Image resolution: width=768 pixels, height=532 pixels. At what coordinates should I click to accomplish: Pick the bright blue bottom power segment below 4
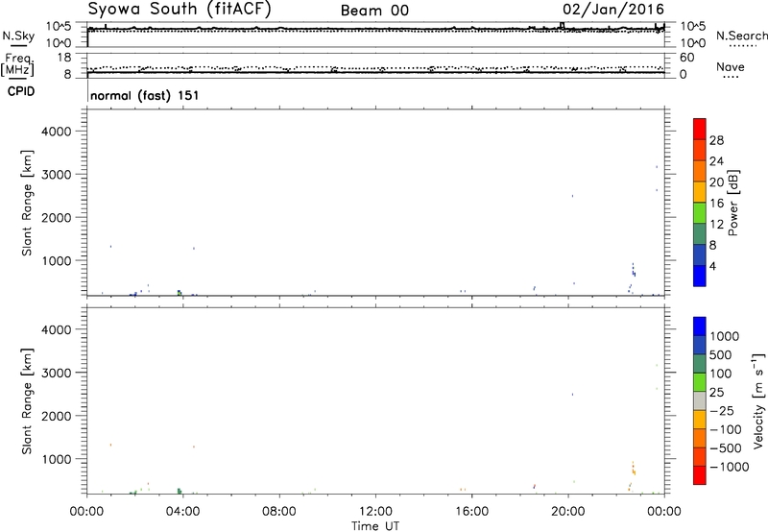[700, 276]
